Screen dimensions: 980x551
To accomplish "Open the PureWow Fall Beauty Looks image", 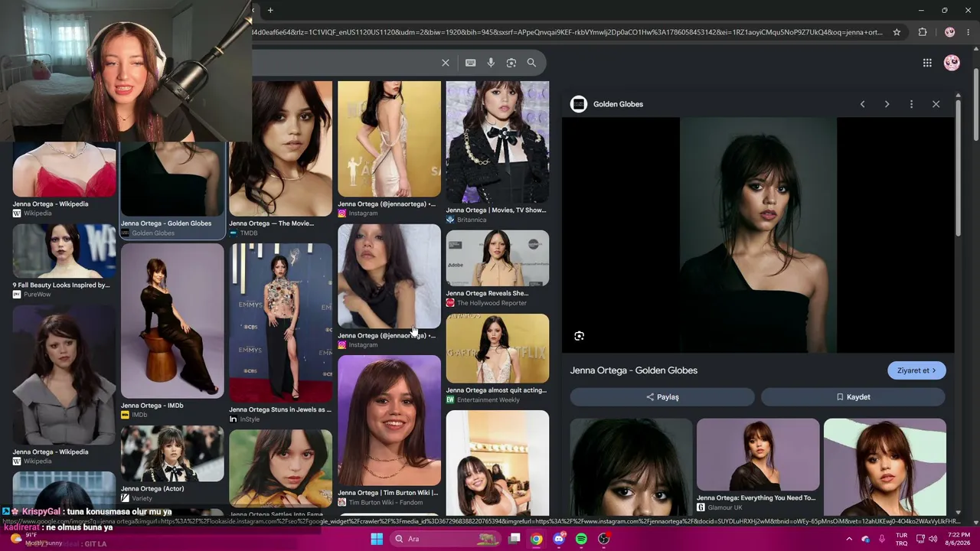I will pyautogui.click(x=64, y=250).
